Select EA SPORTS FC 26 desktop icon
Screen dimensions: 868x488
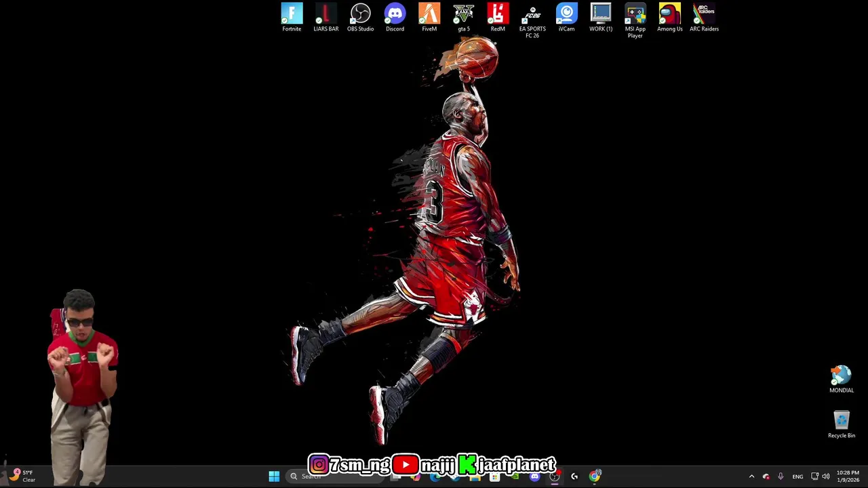tap(532, 20)
